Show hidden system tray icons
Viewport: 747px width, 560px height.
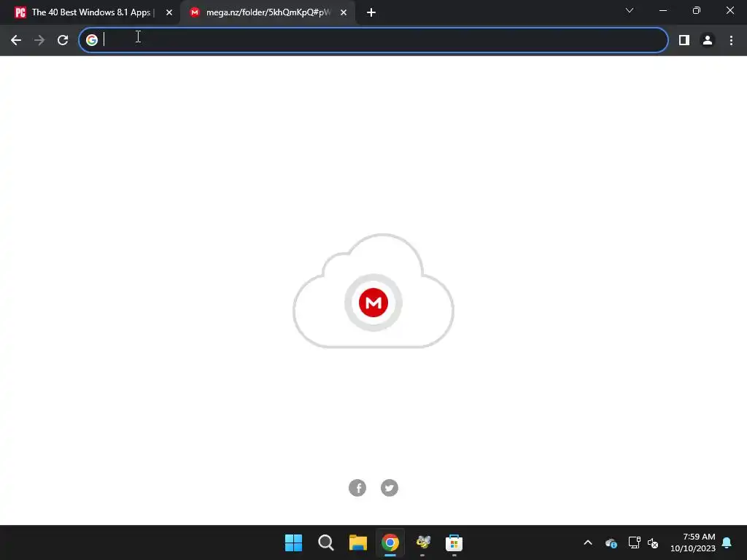(x=588, y=542)
